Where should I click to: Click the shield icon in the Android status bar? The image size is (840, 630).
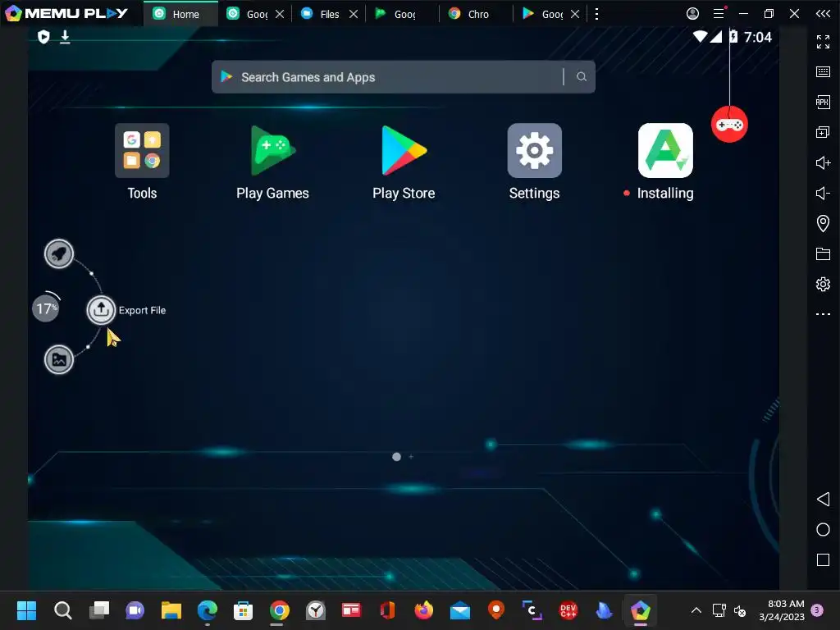[x=43, y=36]
